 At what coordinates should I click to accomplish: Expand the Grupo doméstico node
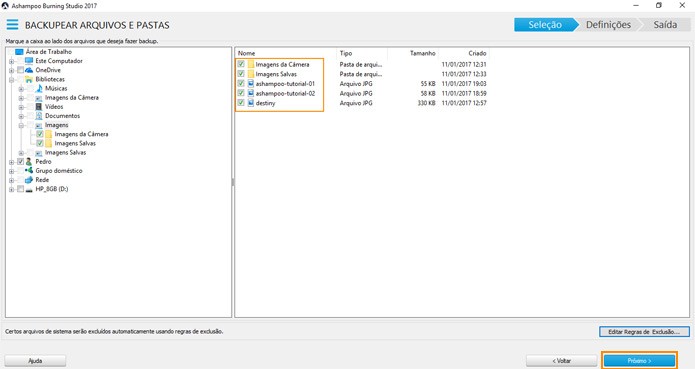(12, 171)
